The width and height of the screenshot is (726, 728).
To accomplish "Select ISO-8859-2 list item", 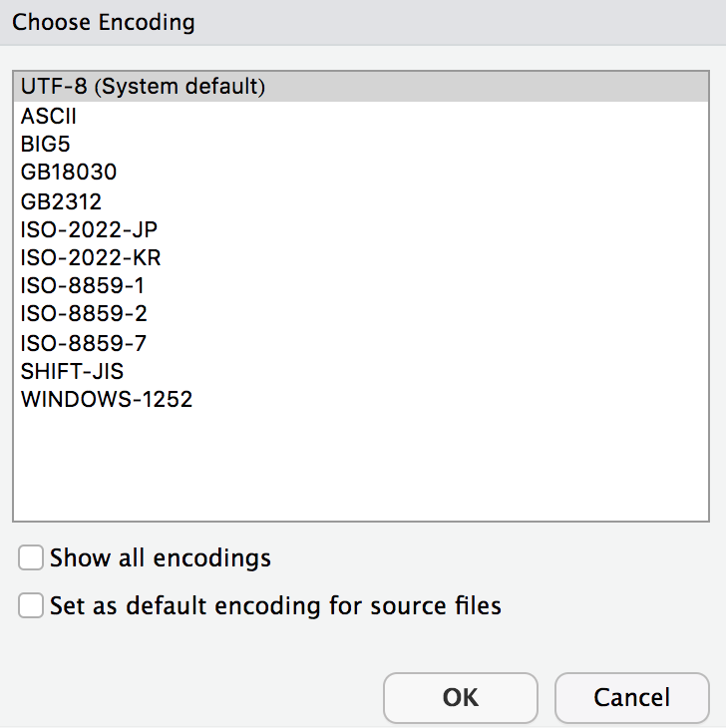I will point(84,314).
